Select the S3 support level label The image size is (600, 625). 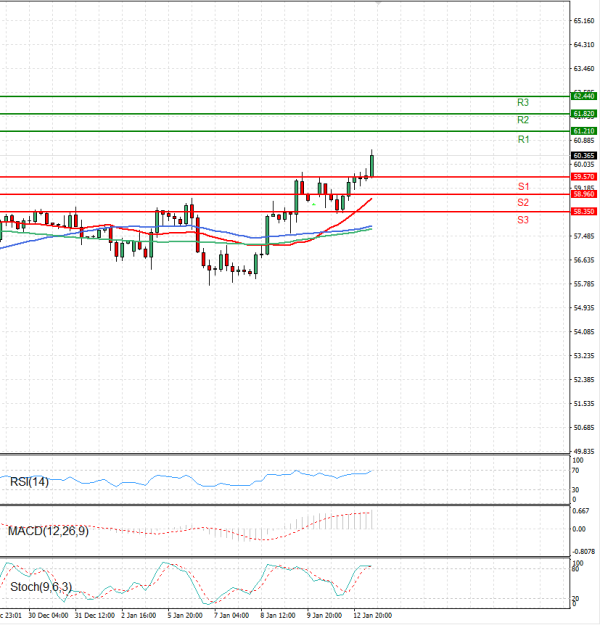(523, 219)
